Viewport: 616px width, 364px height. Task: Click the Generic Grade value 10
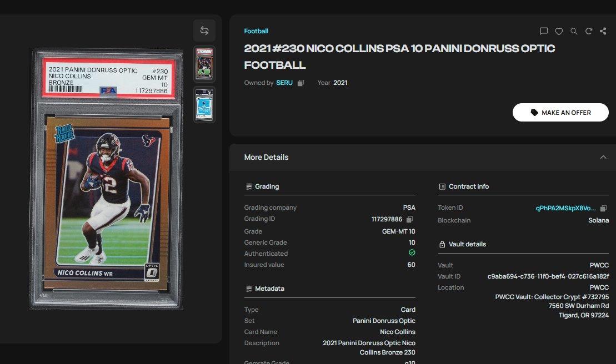(x=412, y=242)
